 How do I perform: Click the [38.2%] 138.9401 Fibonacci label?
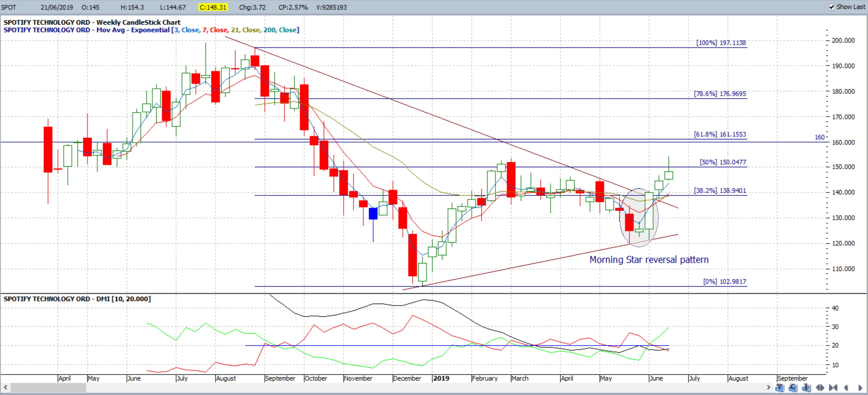coord(720,191)
